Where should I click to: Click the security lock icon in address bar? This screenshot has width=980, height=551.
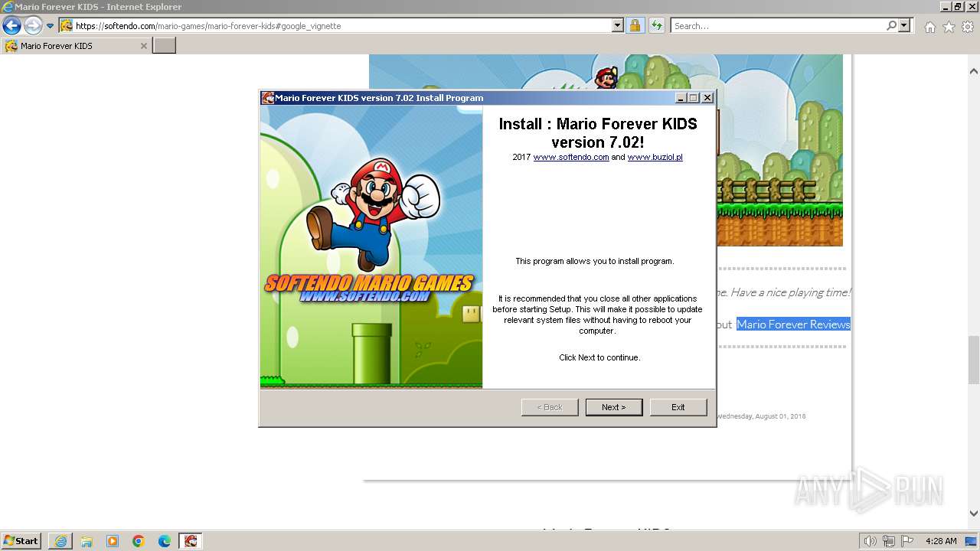click(x=635, y=25)
